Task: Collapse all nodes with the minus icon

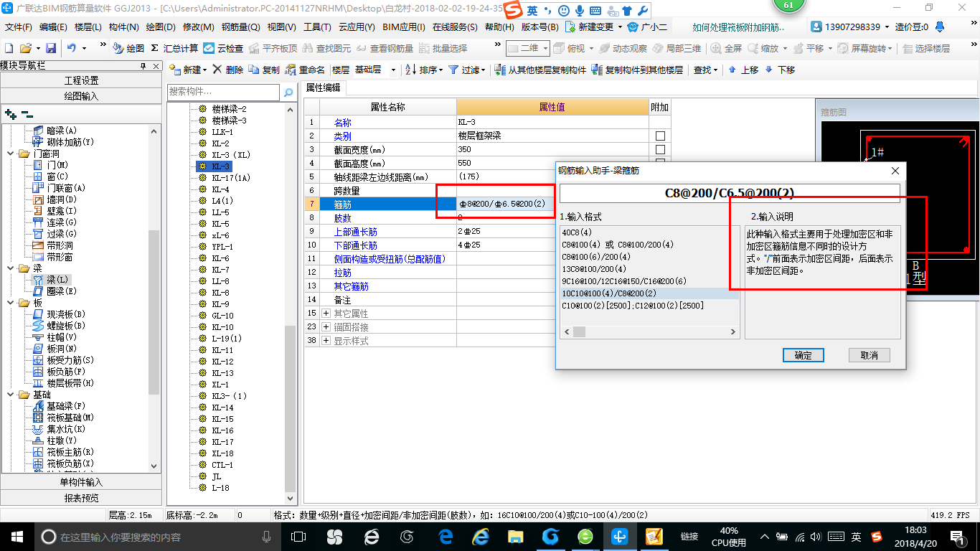Action: point(27,113)
